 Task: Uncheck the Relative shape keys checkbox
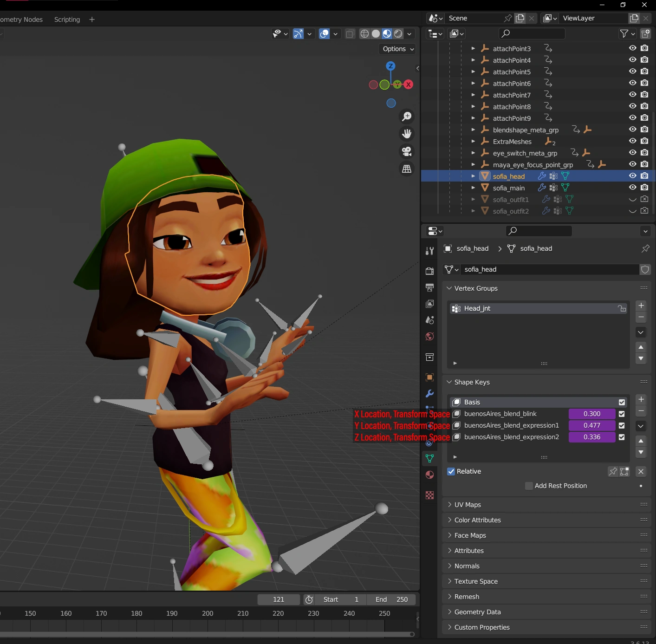pyautogui.click(x=451, y=471)
